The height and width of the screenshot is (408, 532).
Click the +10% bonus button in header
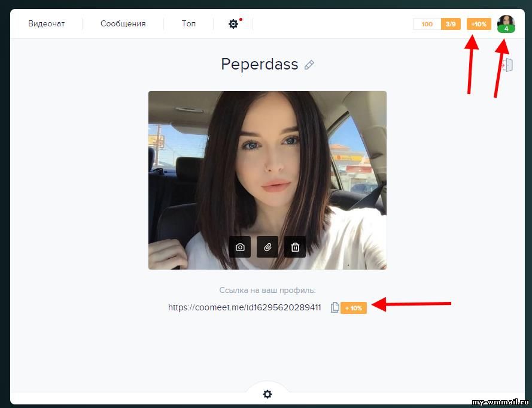[479, 24]
